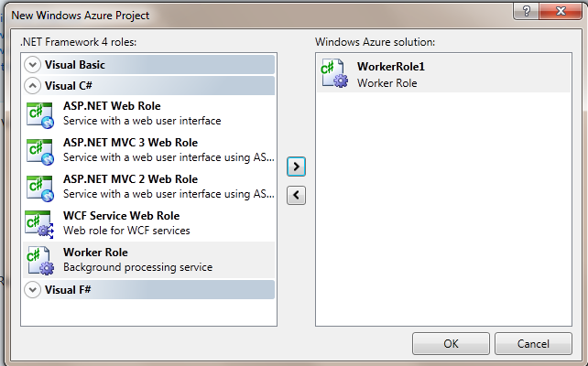Click the WorkerRole1 icon in Azure solution

(334, 73)
